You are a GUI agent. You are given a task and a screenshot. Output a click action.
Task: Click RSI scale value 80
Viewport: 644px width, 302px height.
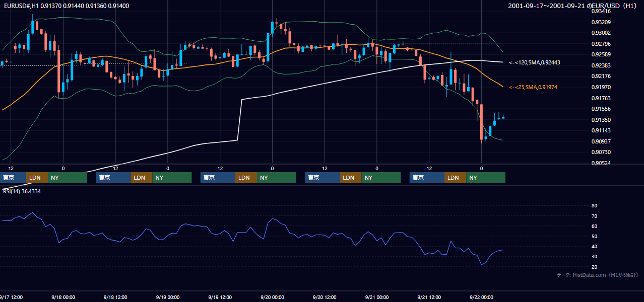(x=594, y=206)
